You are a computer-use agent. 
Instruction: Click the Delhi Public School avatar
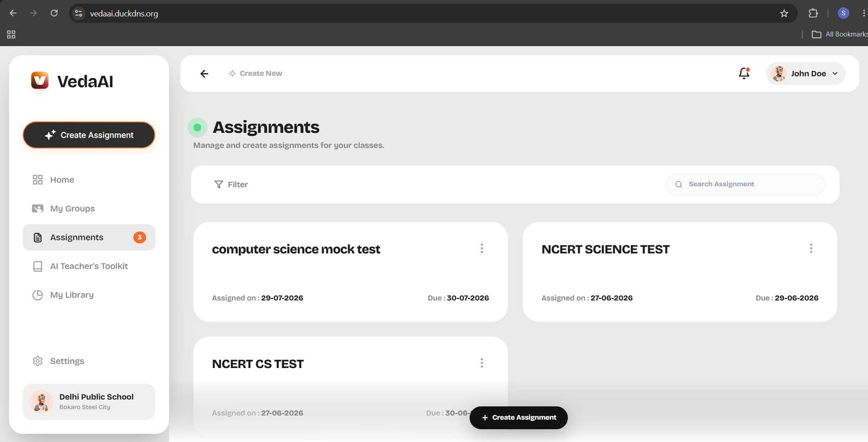click(x=41, y=402)
